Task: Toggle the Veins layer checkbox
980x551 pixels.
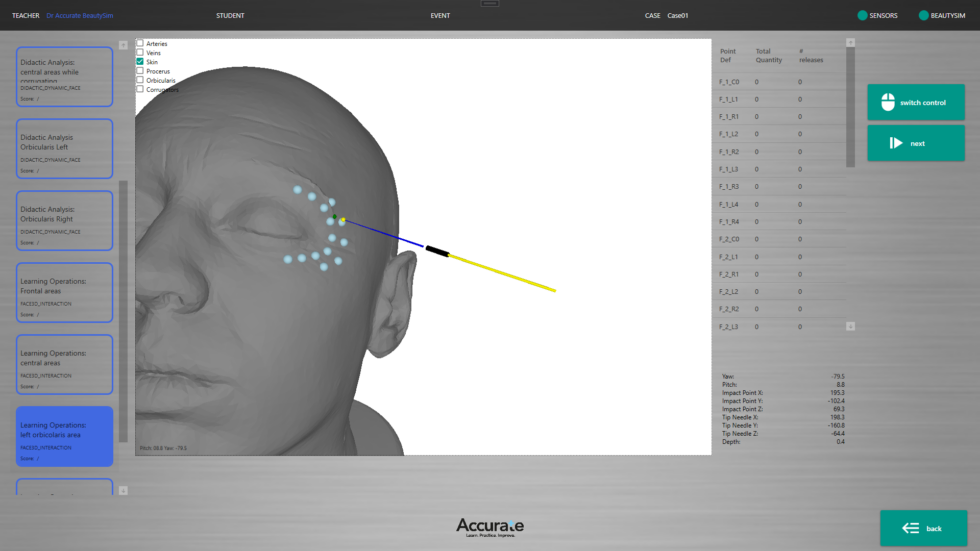Action: click(x=141, y=53)
